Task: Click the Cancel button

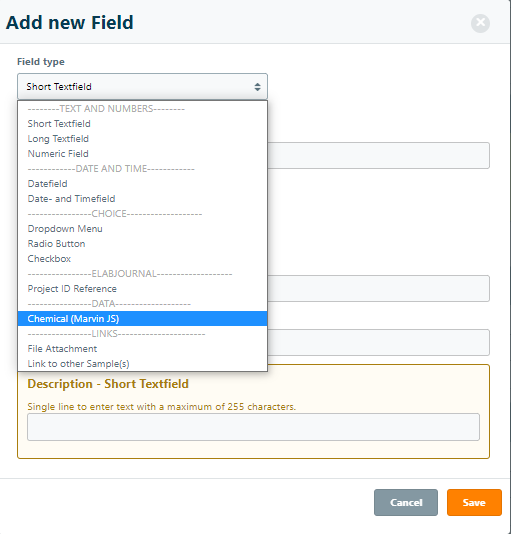Action: tap(406, 502)
